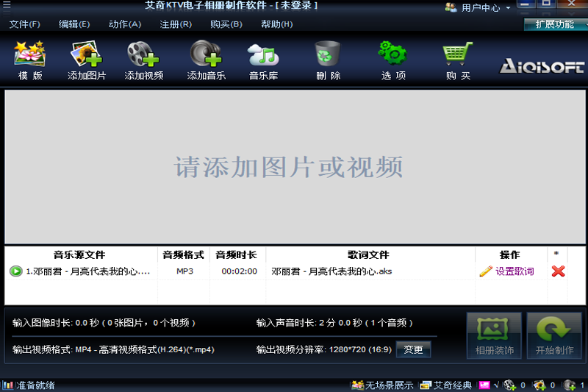Viewport: 588px width, 392px height.
Task: Open the 模版 template tool
Action: coord(29,59)
